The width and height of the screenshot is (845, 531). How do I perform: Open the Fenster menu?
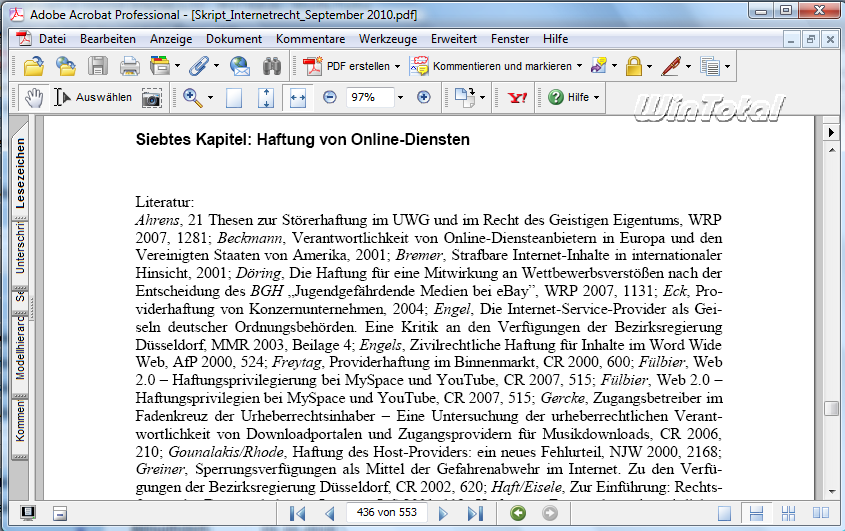pos(510,39)
